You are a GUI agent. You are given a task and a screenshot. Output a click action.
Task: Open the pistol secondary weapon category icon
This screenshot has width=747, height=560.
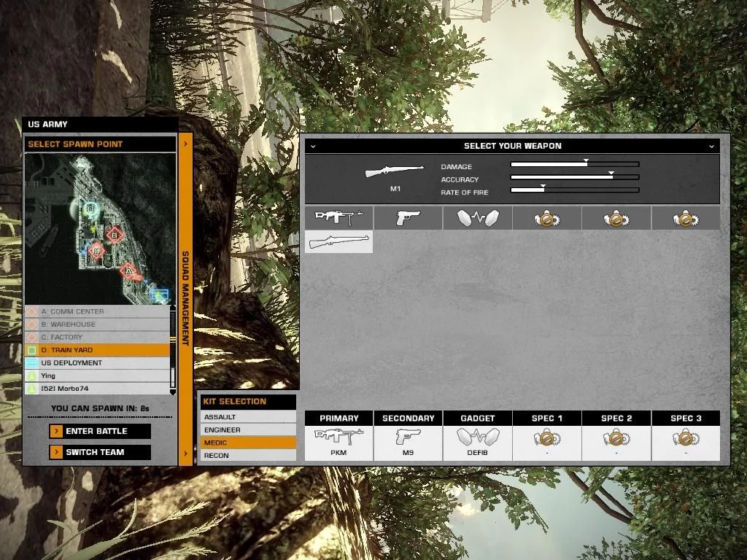click(409, 217)
